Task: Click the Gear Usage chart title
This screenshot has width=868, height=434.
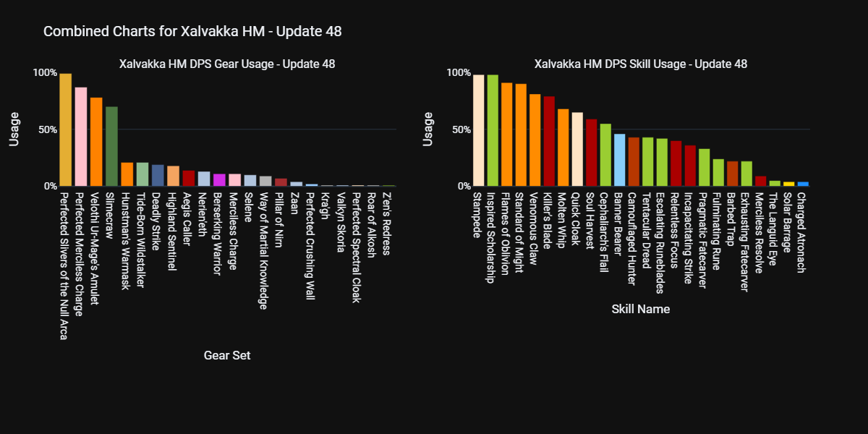Action: coord(227,64)
